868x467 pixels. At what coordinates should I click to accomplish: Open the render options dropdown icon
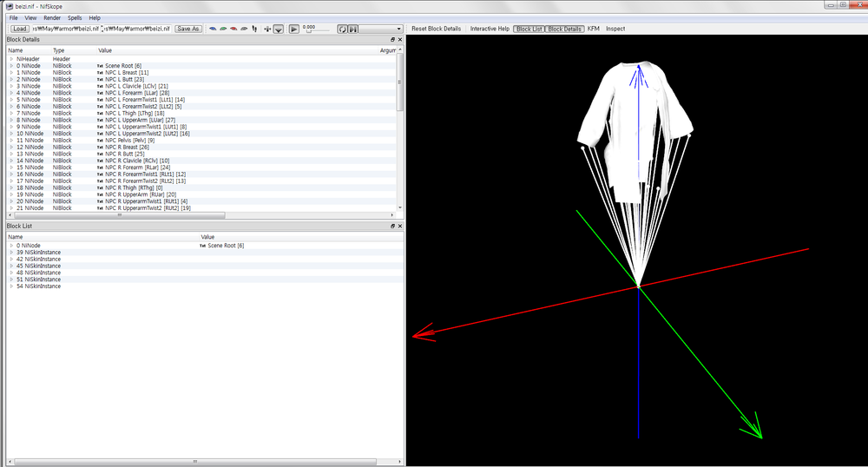point(279,29)
